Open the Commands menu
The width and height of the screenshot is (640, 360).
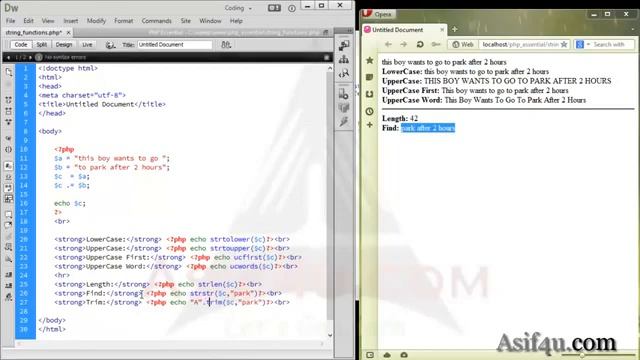pyautogui.click(x=156, y=21)
